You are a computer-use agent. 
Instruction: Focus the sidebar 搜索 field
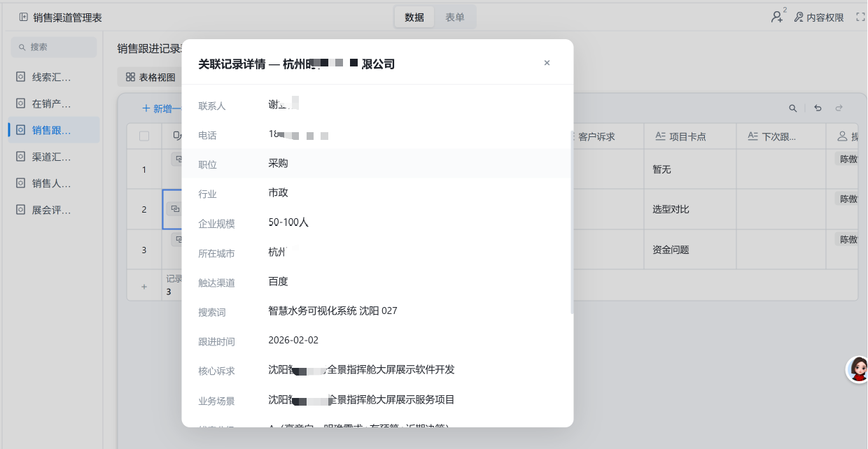[54, 47]
